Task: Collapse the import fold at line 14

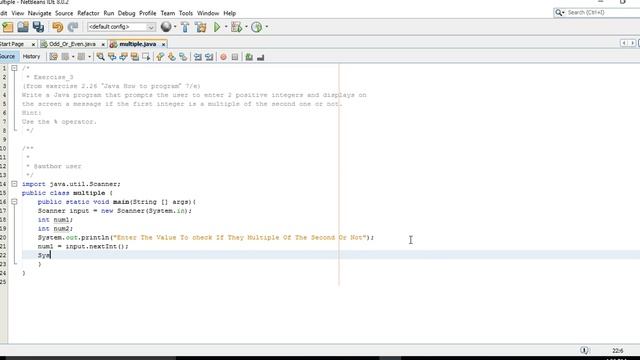Action: 14,184
